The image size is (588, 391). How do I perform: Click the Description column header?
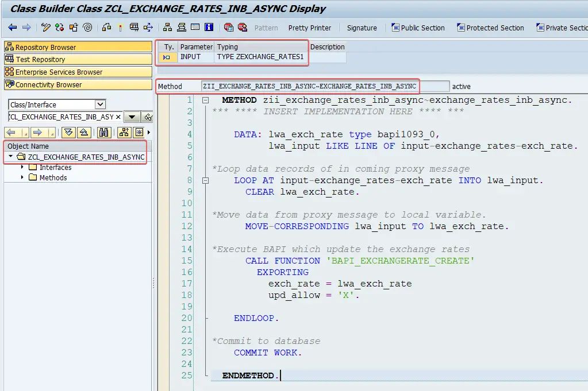pyautogui.click(x=328, y=47)
